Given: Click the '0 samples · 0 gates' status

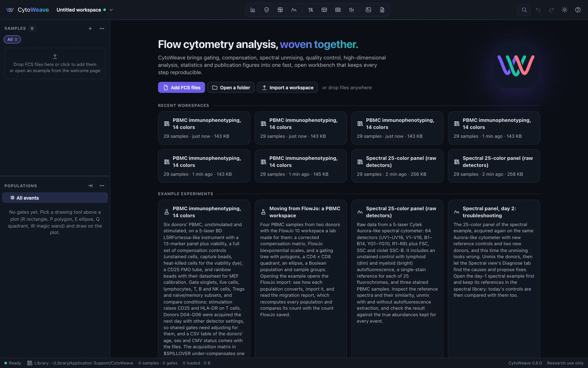Looking at the screenshot, I should coord(158,363).
